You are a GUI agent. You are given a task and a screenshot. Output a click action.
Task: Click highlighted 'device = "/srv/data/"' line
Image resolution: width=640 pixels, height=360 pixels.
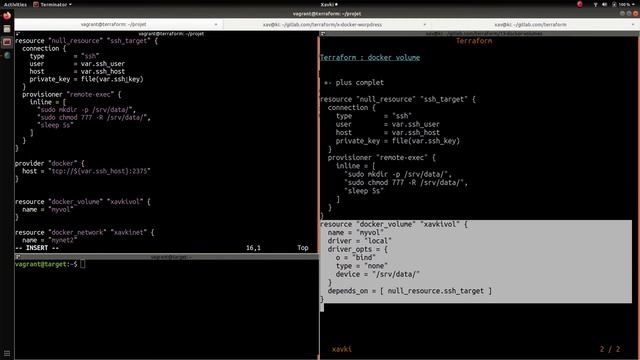[x=378, y=274]
